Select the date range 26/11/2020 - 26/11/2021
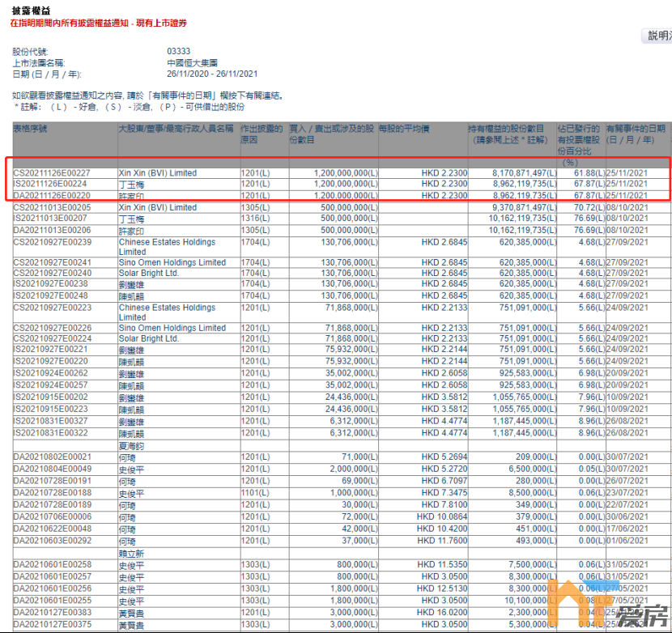 pos(212,74)
